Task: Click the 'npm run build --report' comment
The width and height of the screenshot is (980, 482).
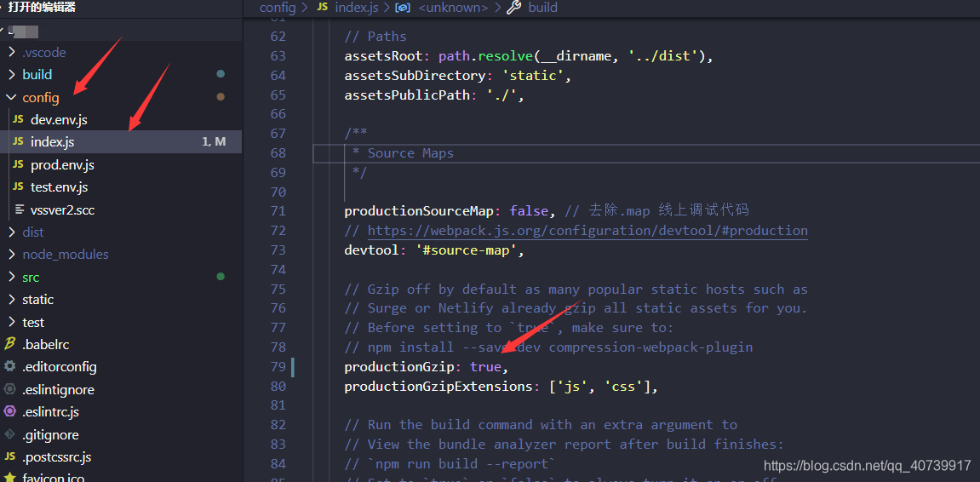Action: point(450,463)
